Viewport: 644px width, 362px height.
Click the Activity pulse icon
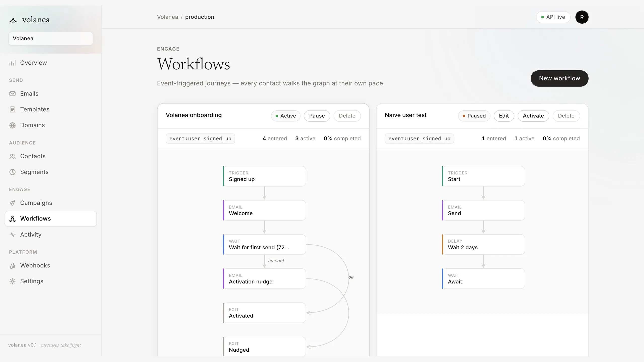12,235
